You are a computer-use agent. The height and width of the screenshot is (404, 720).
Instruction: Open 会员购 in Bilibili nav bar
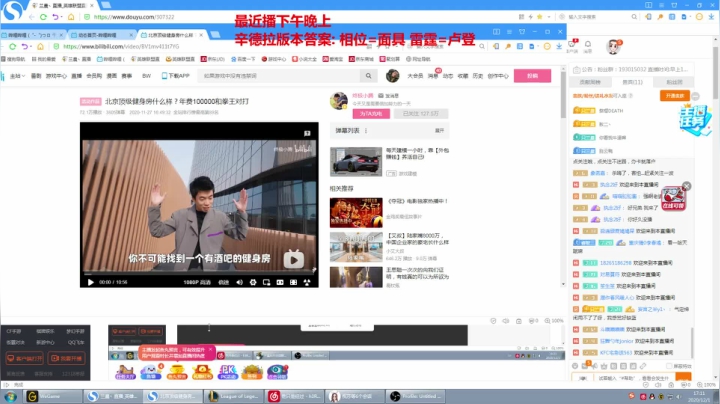coord(94,76)
